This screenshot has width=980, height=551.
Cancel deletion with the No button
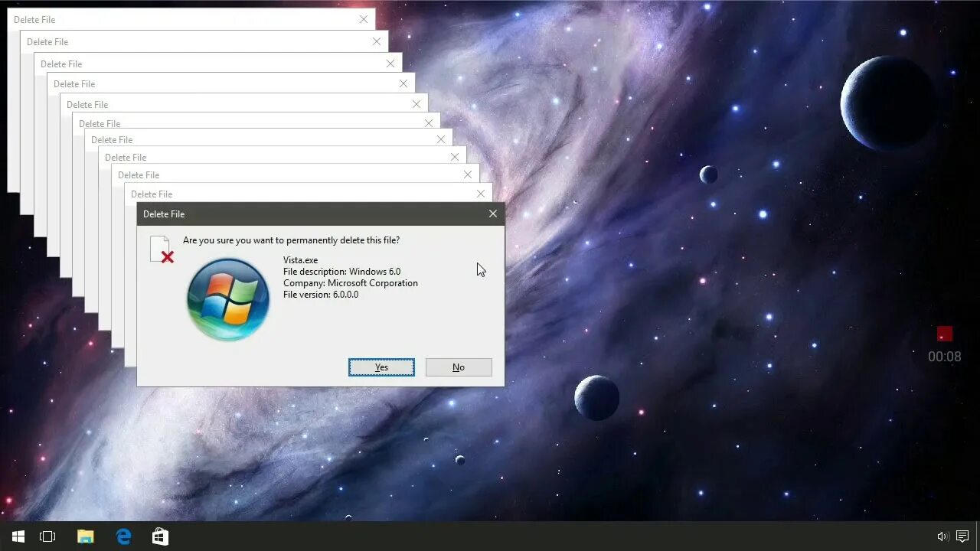pyautogui.click(x=459, y=367)
